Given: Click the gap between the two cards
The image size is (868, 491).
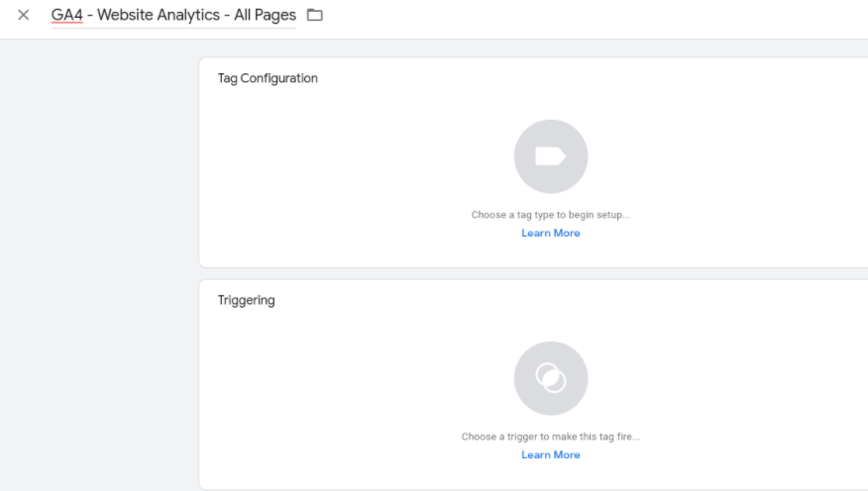Looking at the screenshot, I should [535, 273].
